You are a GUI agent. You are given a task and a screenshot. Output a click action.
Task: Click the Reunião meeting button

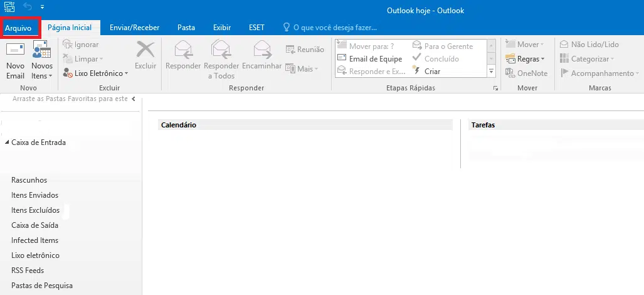tap(305, 50)
